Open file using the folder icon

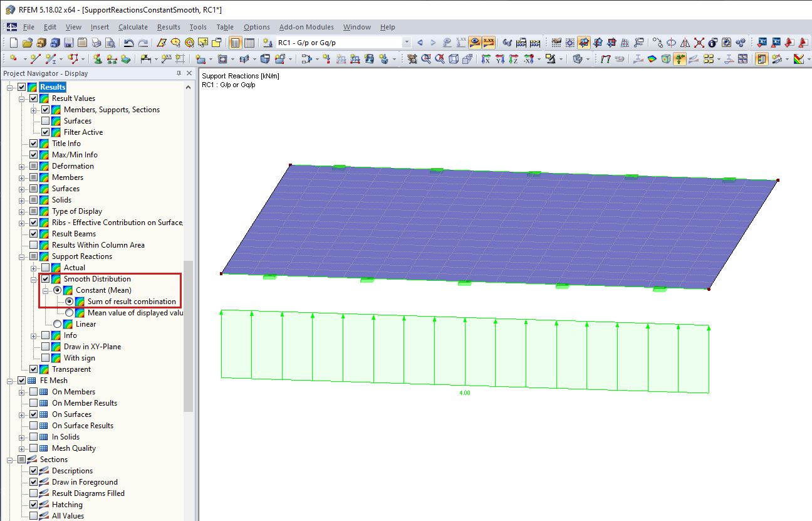point(27,43)
